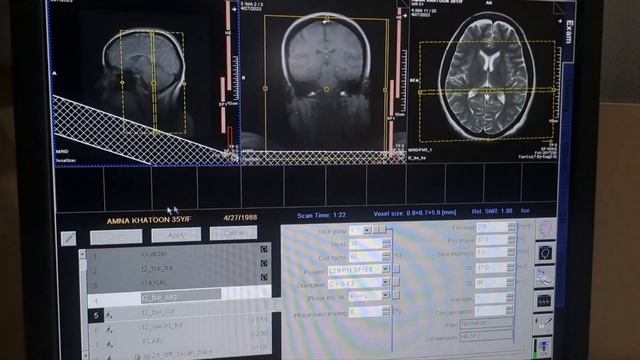The height and width of the screenshot is (360, 640).
Task: Click the TR value field
Action: 491,268
